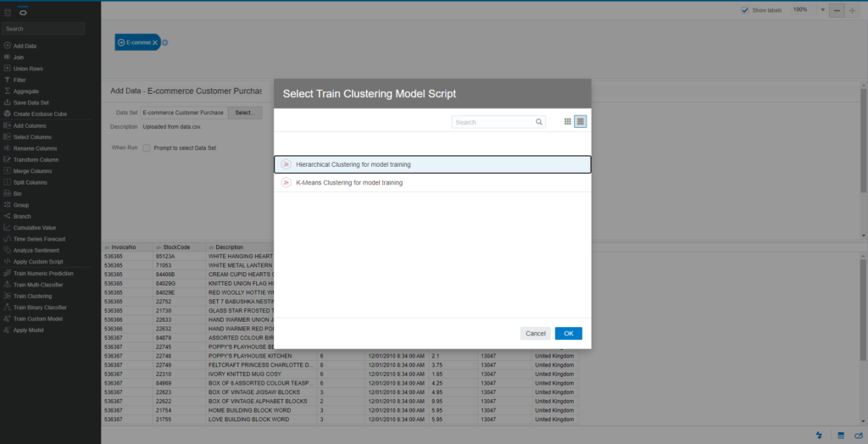Click the Train Clustering icon
Screen dimensions: 868x444
tap(7, 297)
